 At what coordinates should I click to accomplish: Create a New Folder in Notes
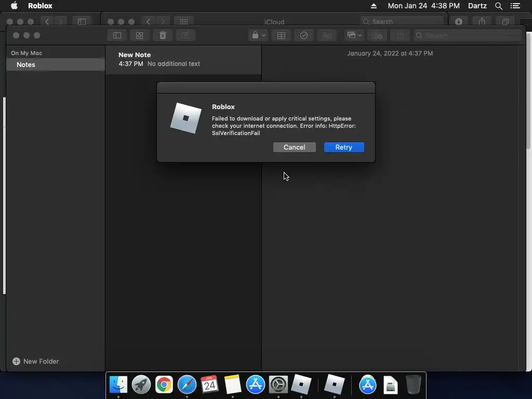[36, 362]
